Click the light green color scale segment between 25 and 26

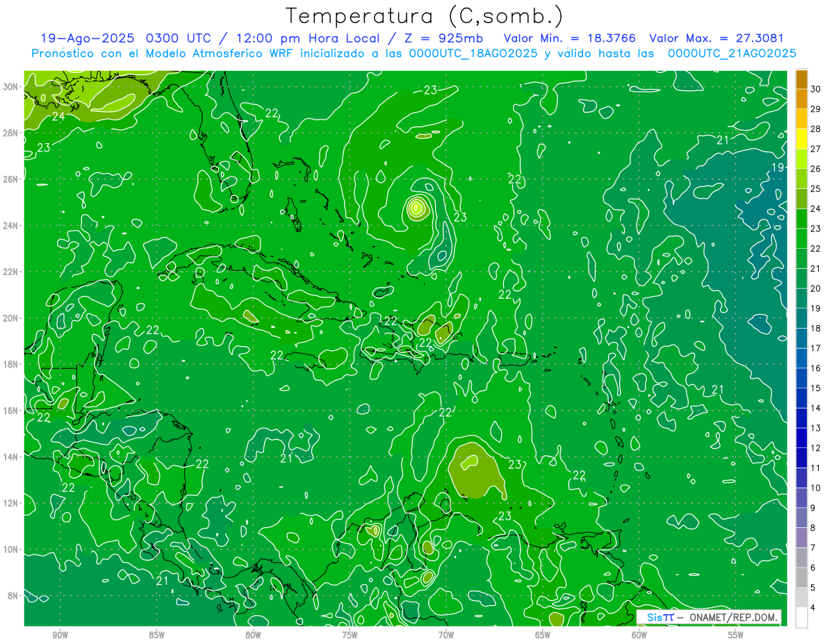click(x=801, y=179)
